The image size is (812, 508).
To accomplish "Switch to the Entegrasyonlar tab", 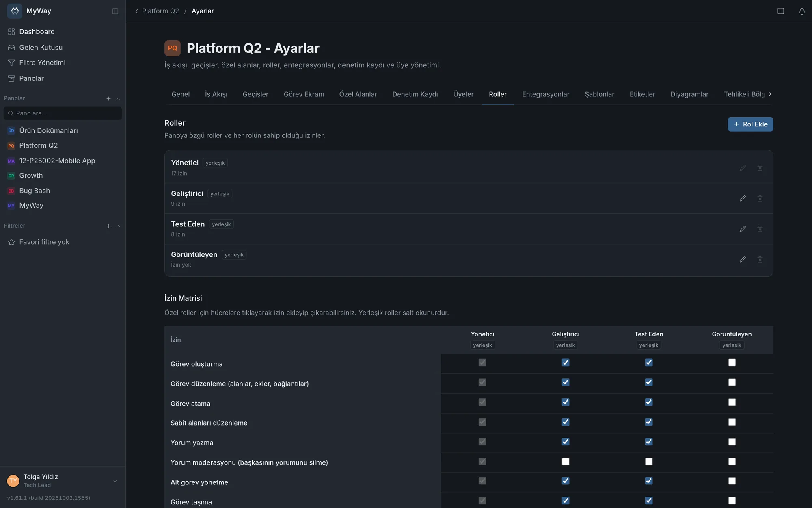I will click(x=546, y=94).
